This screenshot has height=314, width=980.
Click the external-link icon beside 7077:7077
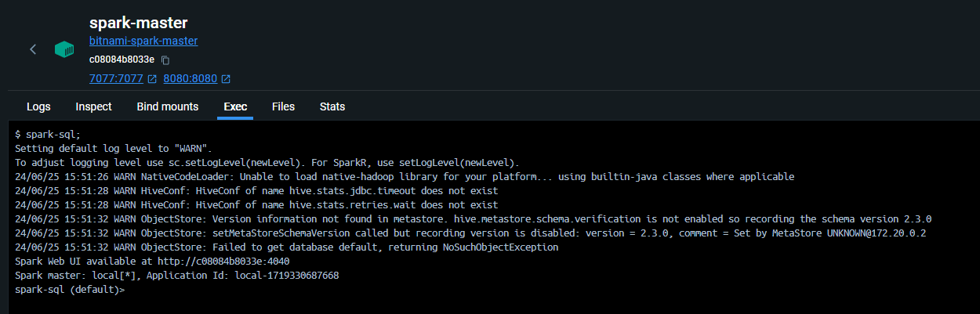point(152,79)
